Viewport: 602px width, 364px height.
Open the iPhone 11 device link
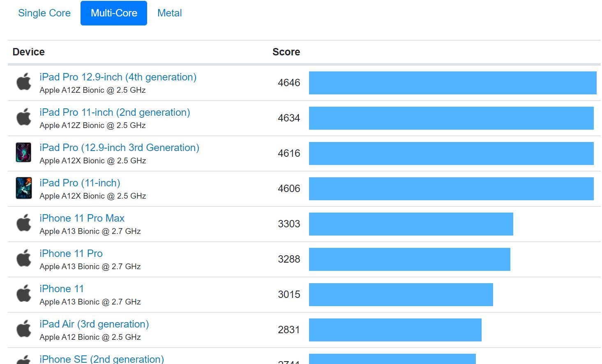(x=62, y=289)
